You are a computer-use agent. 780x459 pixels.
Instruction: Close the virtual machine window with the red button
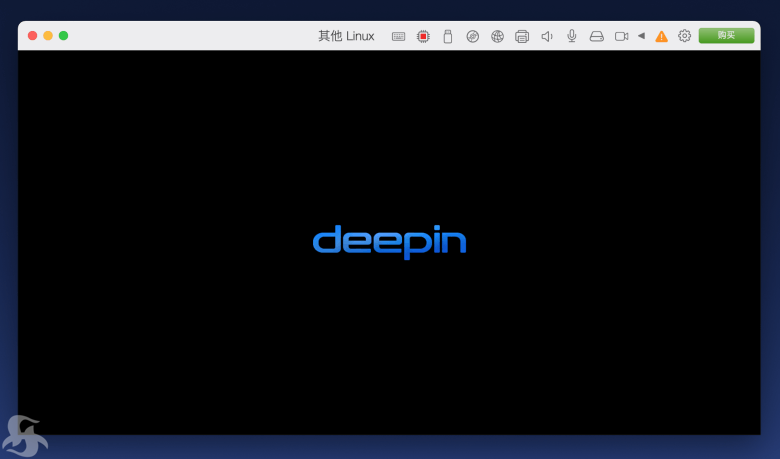point(32,35)
